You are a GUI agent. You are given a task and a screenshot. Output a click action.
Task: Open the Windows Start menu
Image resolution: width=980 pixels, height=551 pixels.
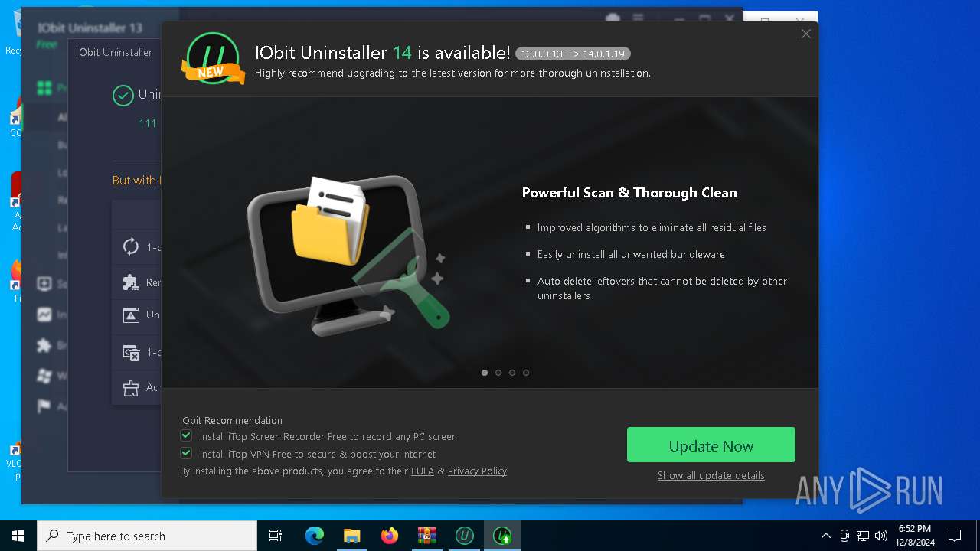coord(18,536)
